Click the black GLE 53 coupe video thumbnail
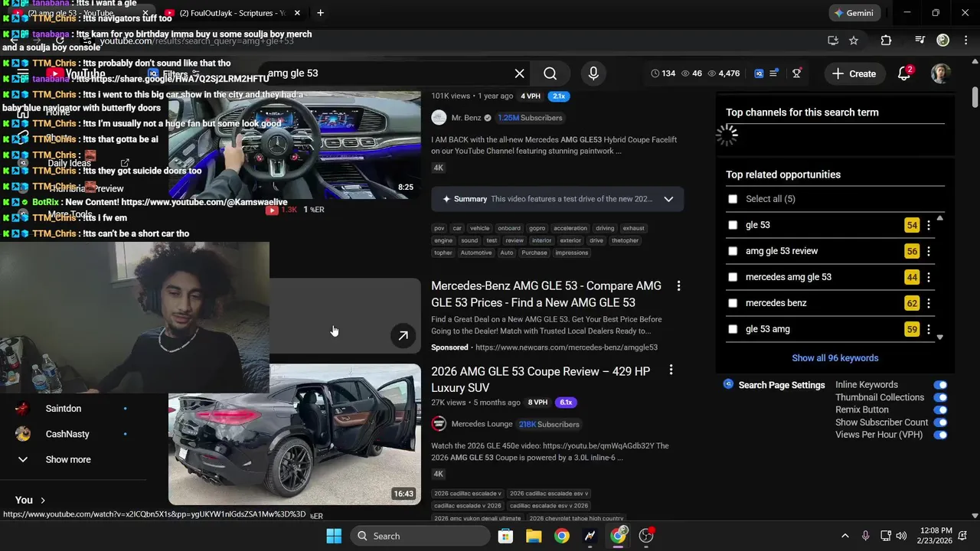 (x=295, y=434)
